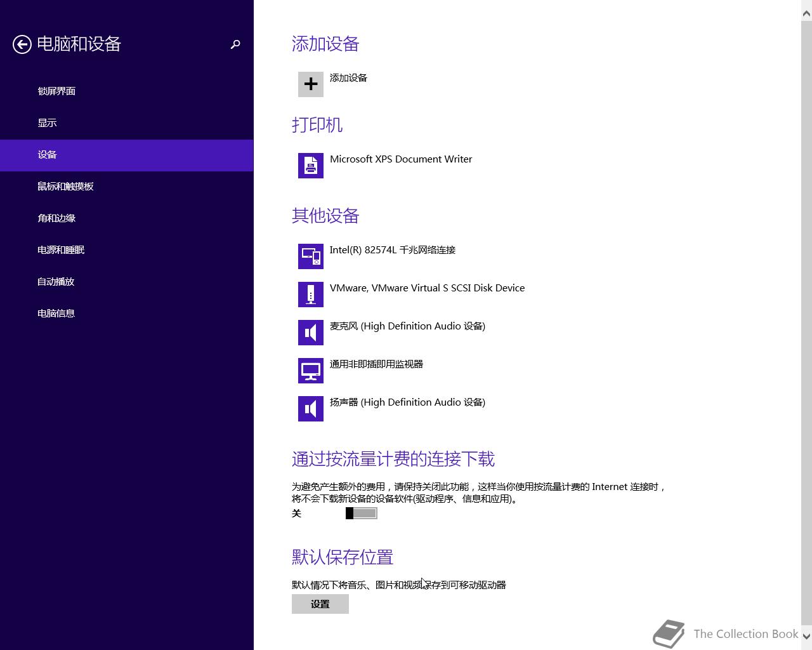
Task: Toggle metered connection download switch
Action: point(362,513)
